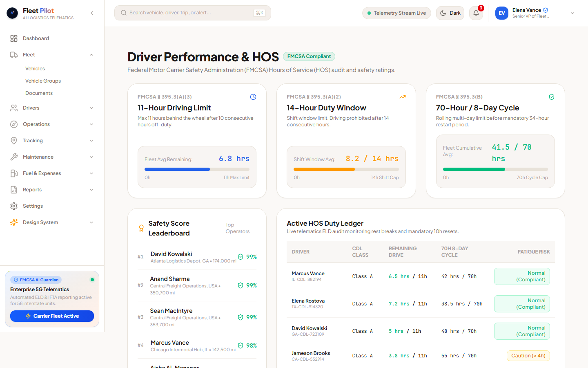The height and width of the screenshot is (368, 588).
Task: Click the Safety Score Leaderboard award icon
Action: pyautogui.click(x=141, y=228)
